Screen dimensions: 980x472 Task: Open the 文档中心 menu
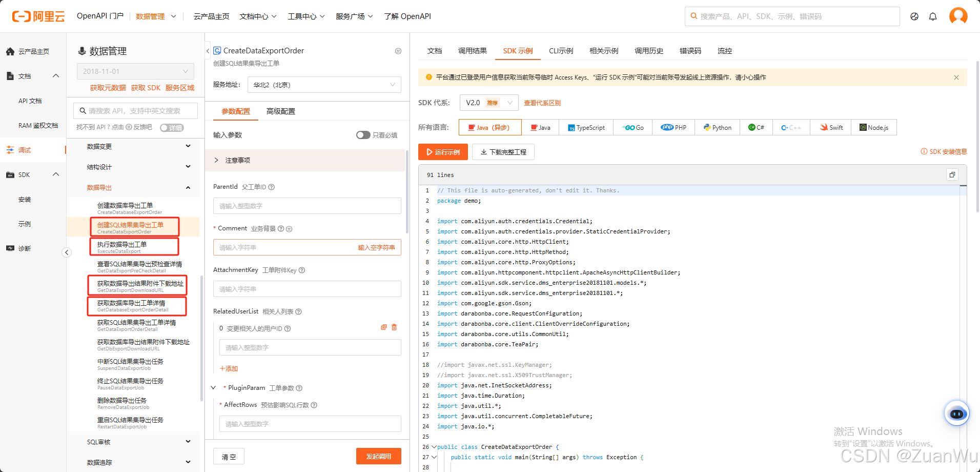coord(258,16)
